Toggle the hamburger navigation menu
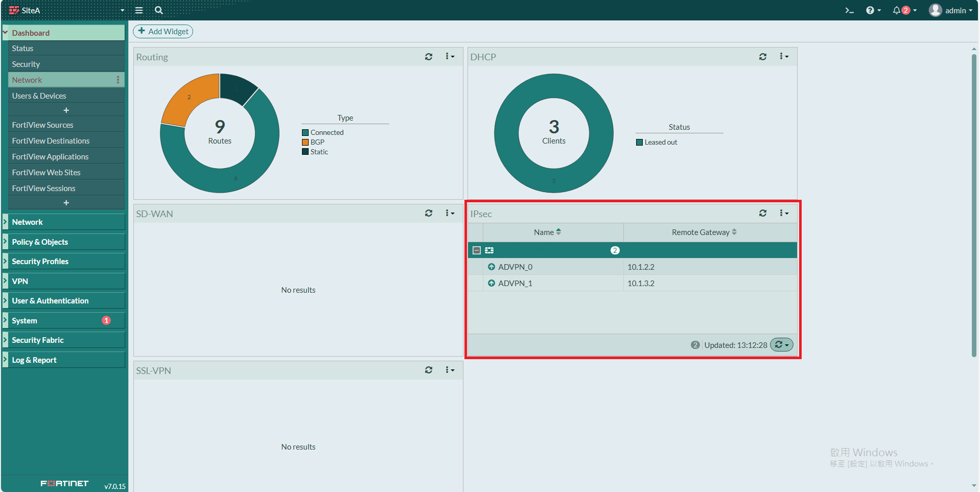The height and width of the screenshot is (492, 980). [139, 10]
